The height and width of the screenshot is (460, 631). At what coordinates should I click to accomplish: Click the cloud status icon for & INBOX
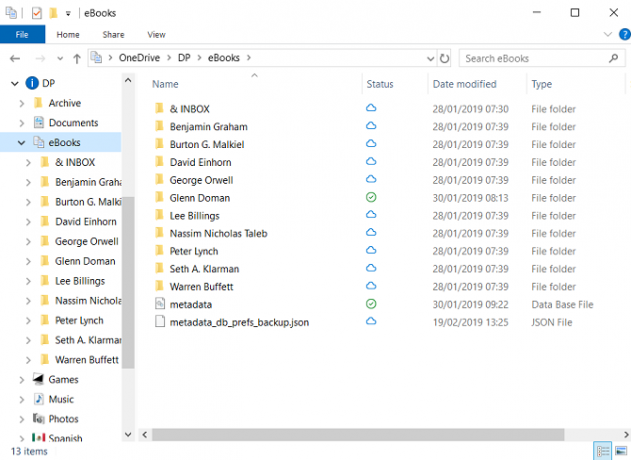[371, 108]
